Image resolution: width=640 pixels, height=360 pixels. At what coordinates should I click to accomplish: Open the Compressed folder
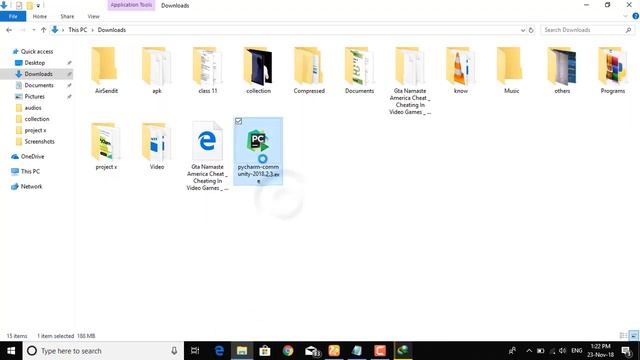[x=309, y=70]
